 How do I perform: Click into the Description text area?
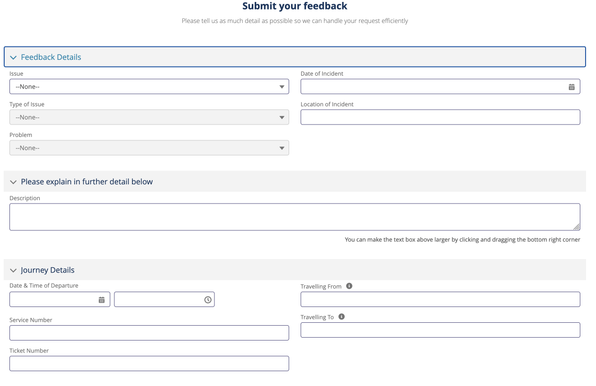click(295, 217)
